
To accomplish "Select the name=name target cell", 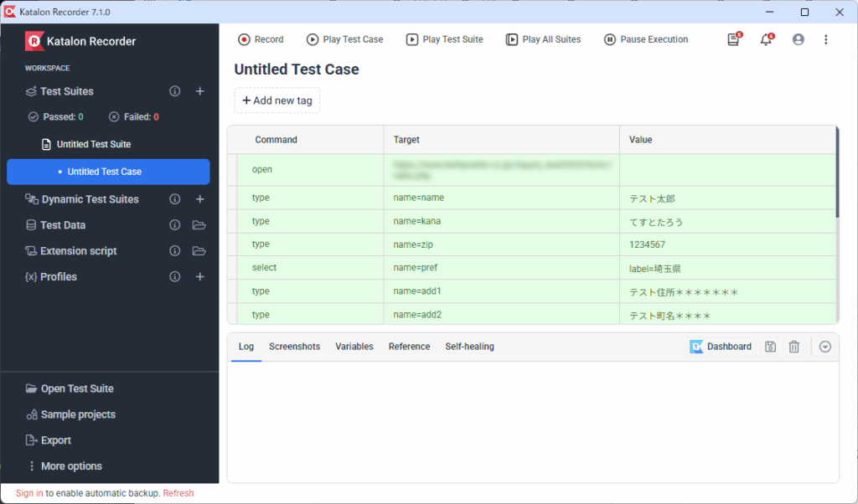I will (502, 198).
